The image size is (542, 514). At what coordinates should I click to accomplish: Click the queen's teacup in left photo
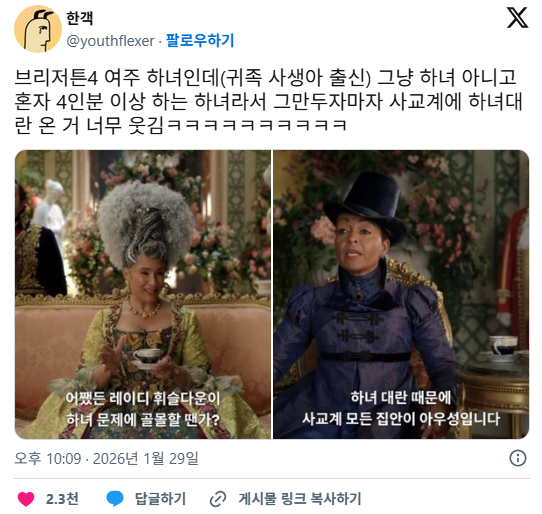[x=146, y=357]
